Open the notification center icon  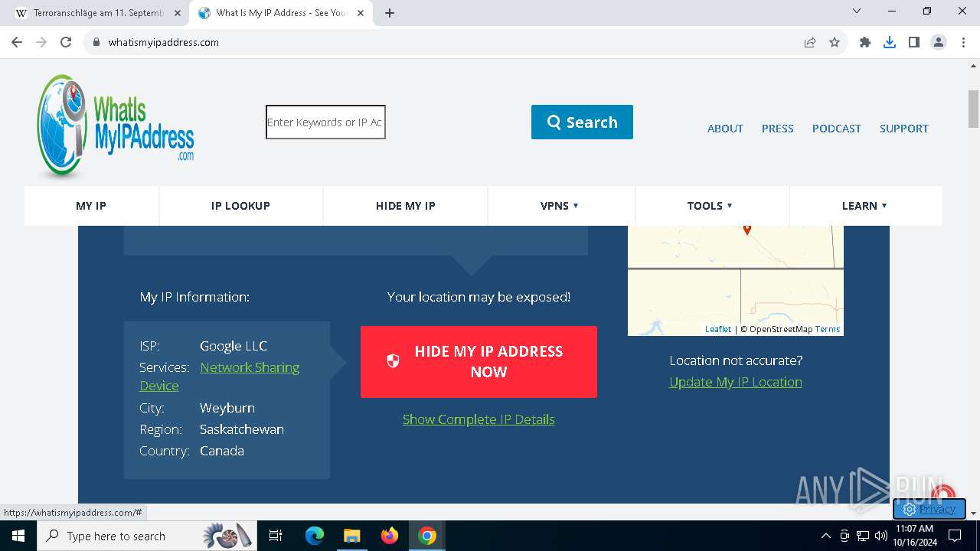click(955, 536)
